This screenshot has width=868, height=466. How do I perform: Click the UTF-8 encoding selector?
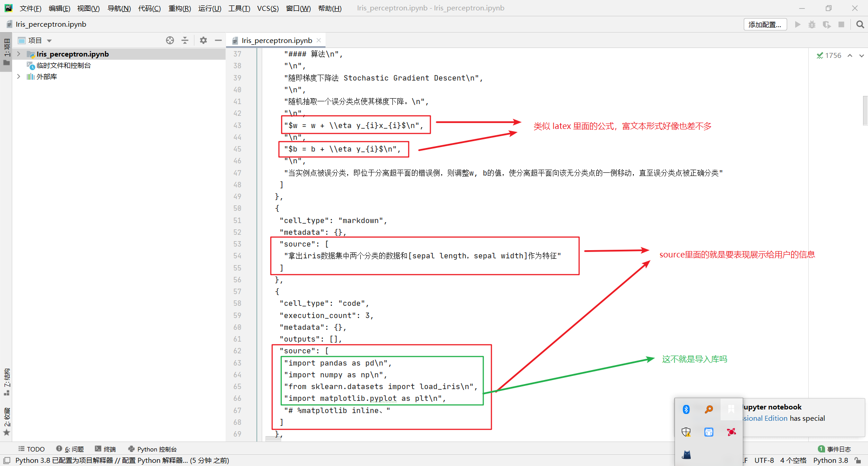pos(764,460)
